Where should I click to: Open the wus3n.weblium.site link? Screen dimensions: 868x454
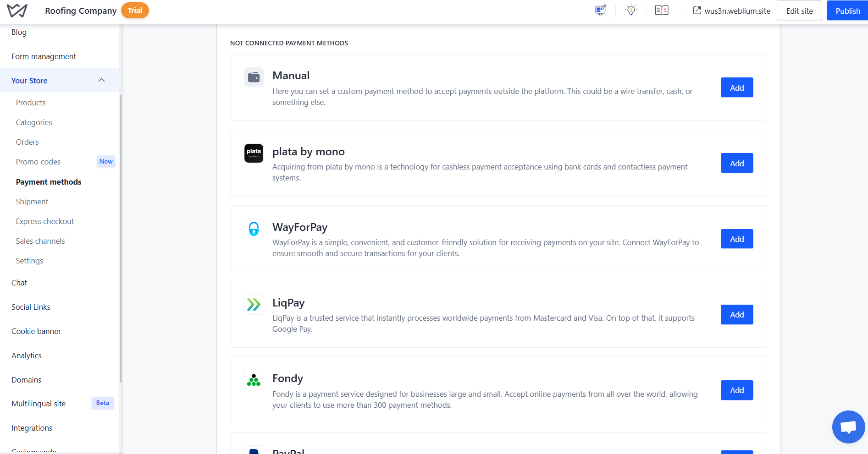(731, 11)
